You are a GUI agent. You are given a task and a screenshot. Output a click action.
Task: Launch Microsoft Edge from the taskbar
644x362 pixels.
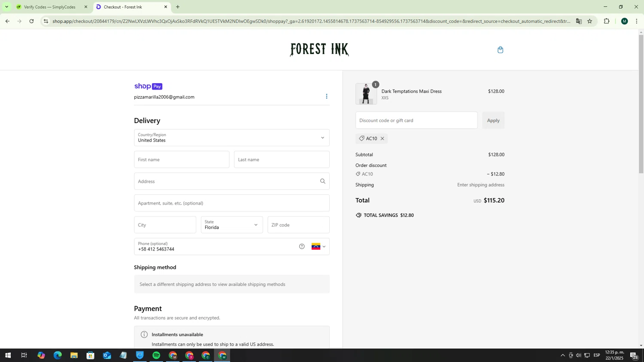click(x=58, y=355)
